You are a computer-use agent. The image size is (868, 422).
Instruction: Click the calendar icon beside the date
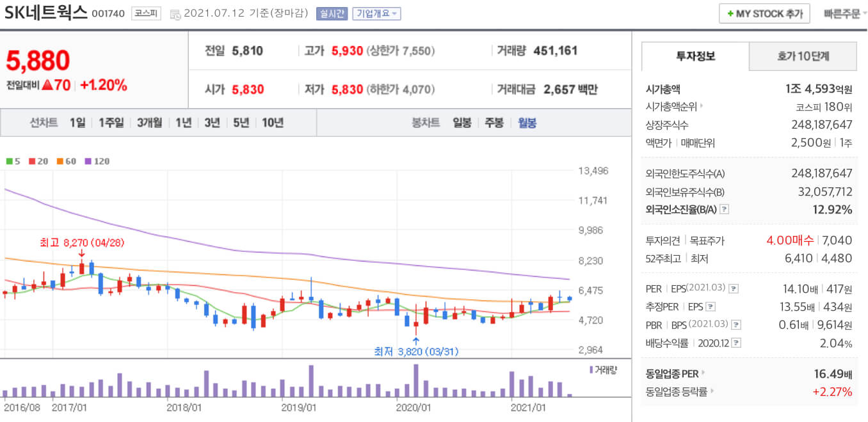[175, 14]
